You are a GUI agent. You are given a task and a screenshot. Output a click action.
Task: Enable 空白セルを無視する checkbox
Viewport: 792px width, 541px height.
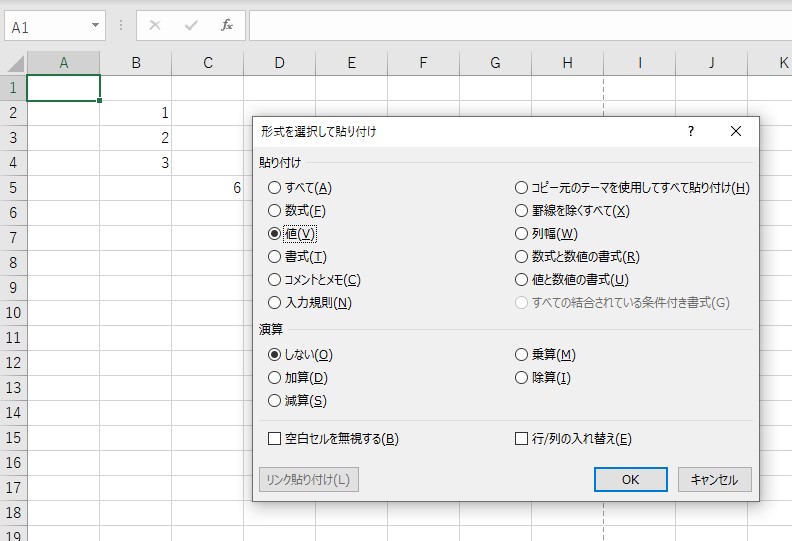pyautogui.click(x=275, y=439)
